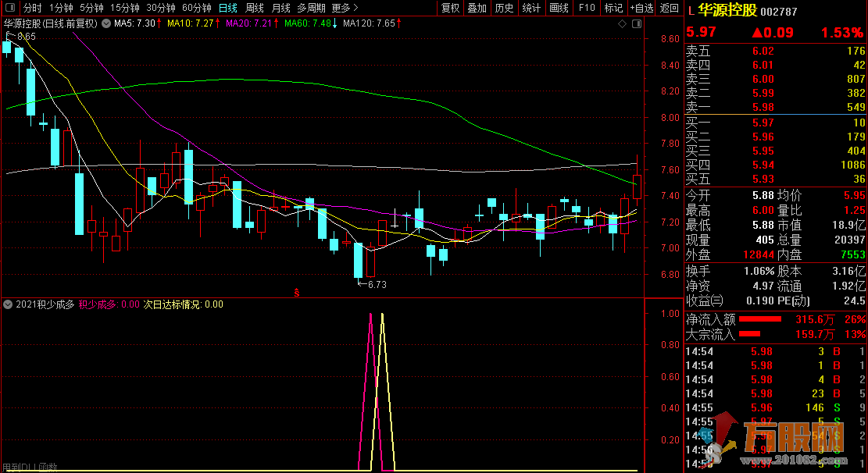Click the red S signal marker
Viewport: 868px width, 473px height.
(297, 293)
